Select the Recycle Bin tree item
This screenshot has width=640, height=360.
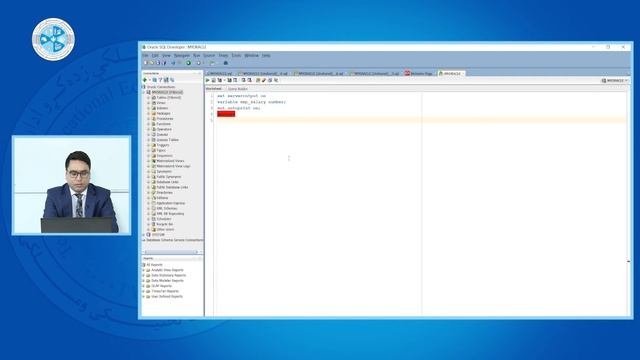164,224
